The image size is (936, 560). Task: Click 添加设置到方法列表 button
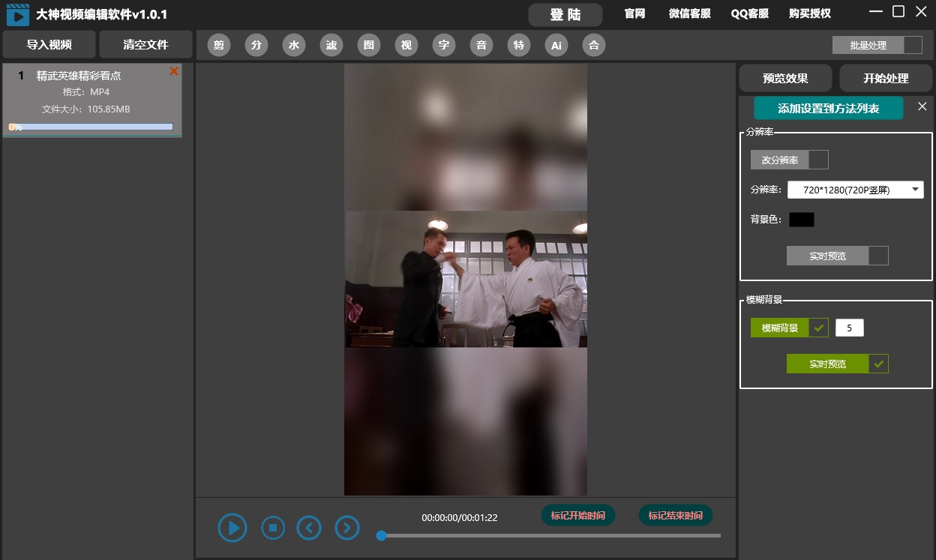click(x=829, y=108)
